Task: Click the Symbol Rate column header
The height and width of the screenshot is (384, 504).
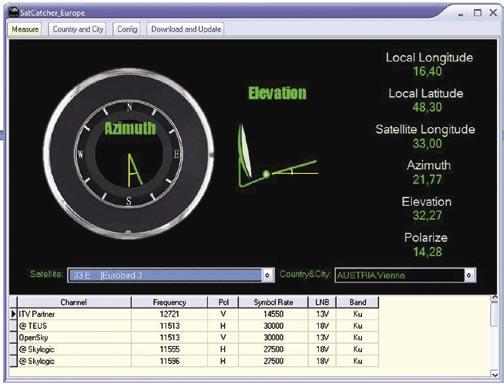Action: 273,302
